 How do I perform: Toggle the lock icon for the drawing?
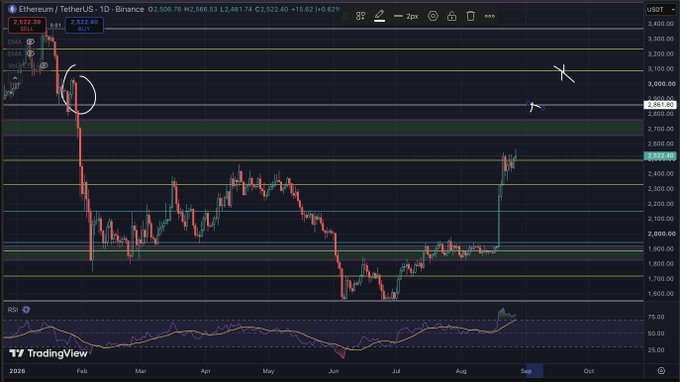pyautogui.click(x=451, y=16)
